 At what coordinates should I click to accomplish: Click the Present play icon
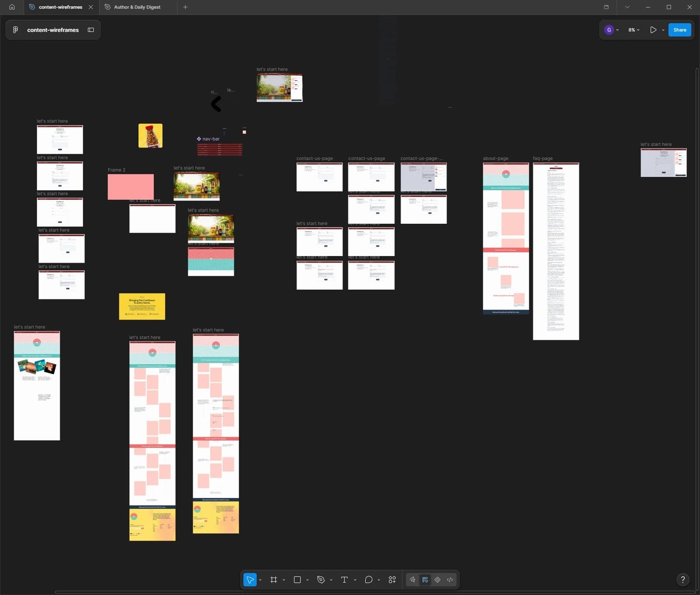[x=653, y=30]
